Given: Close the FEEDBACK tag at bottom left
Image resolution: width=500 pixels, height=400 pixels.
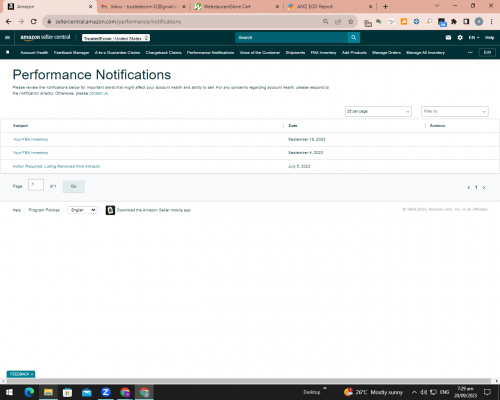Looking at the screenshot, I should pos(32,374).
